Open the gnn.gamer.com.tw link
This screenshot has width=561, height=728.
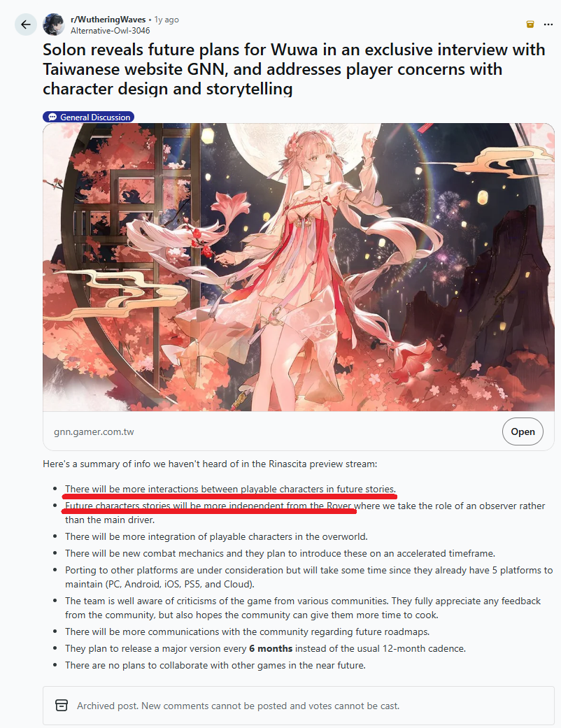click(94, 431)
